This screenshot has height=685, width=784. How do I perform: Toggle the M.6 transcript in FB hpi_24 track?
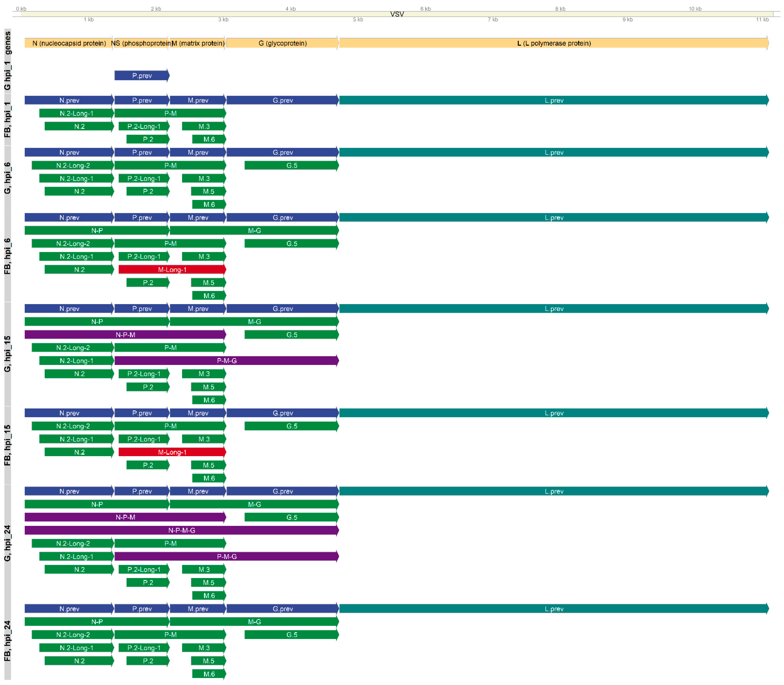click(x=209, y=674)
